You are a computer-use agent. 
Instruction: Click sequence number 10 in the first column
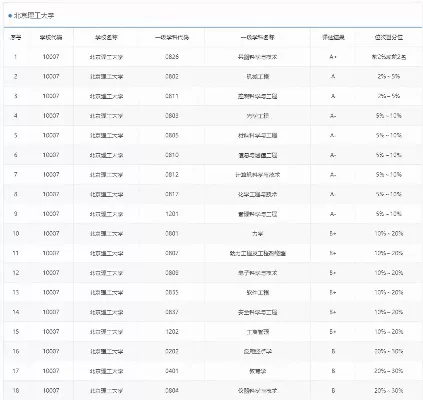click(x=16, y=234)
